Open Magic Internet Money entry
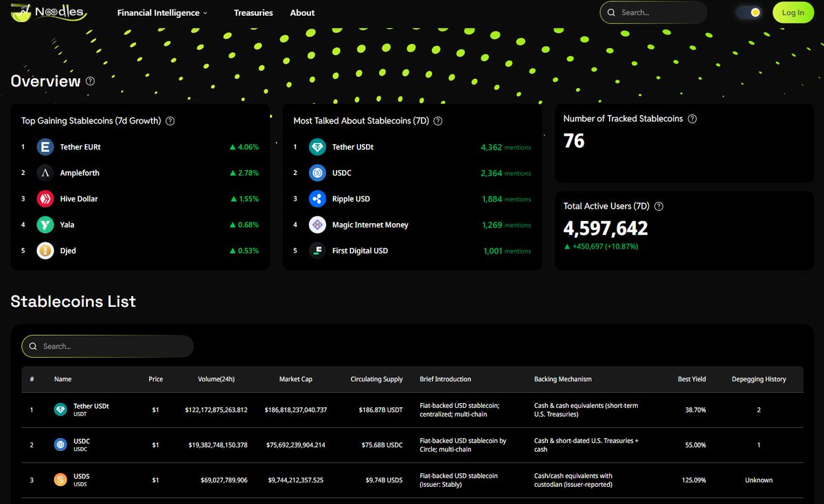The image size is (824, 504). pyautogui.click(x=370, y=225)
